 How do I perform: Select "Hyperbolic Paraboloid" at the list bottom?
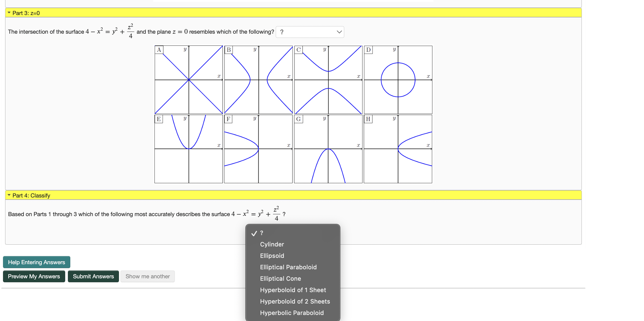tap(291, 313)
